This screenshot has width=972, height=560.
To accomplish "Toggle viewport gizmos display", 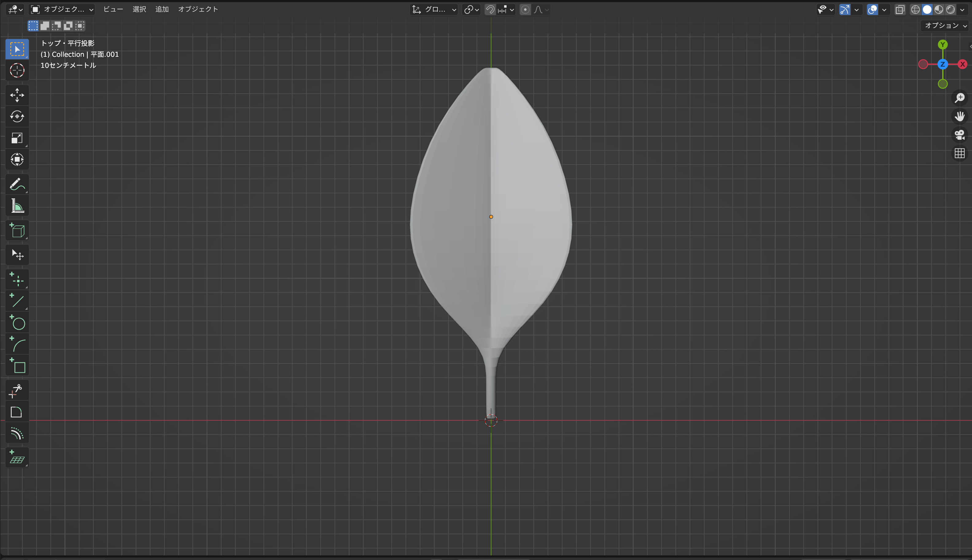I will point(845,10).
